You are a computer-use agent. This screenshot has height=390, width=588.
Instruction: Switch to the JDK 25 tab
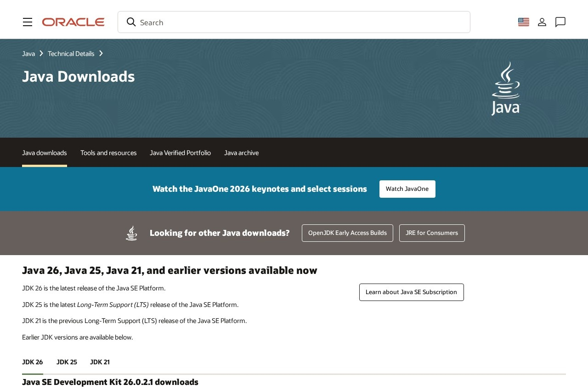[x=67, y=362]
